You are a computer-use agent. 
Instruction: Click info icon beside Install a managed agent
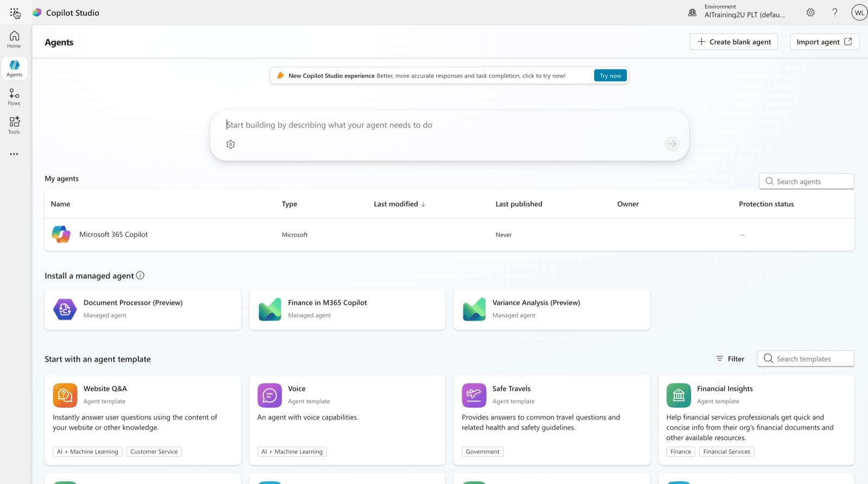[x=140, y=275]
